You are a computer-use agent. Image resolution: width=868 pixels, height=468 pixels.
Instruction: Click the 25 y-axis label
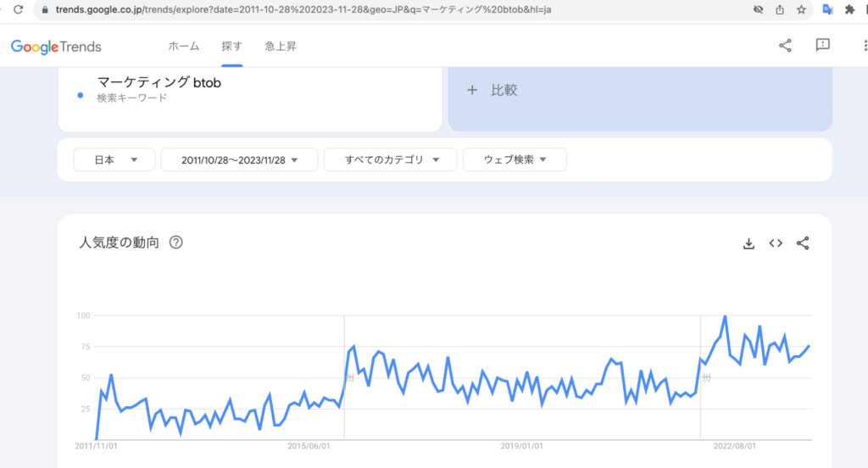coord(86,409)
